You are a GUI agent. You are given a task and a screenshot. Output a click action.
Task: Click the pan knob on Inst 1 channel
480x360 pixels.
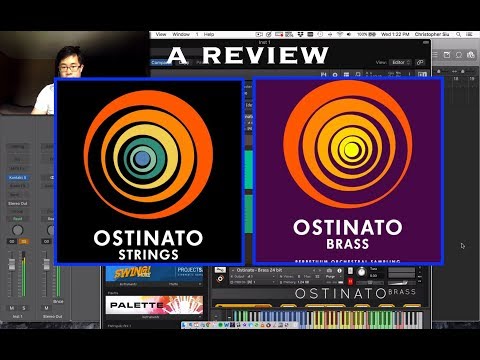pyautogui.click(x=17, y=230)
